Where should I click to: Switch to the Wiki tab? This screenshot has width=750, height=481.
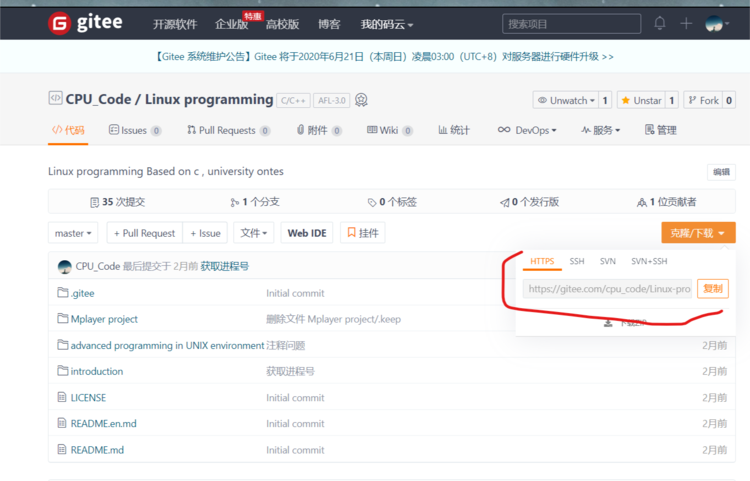click(x=389, y=130)
